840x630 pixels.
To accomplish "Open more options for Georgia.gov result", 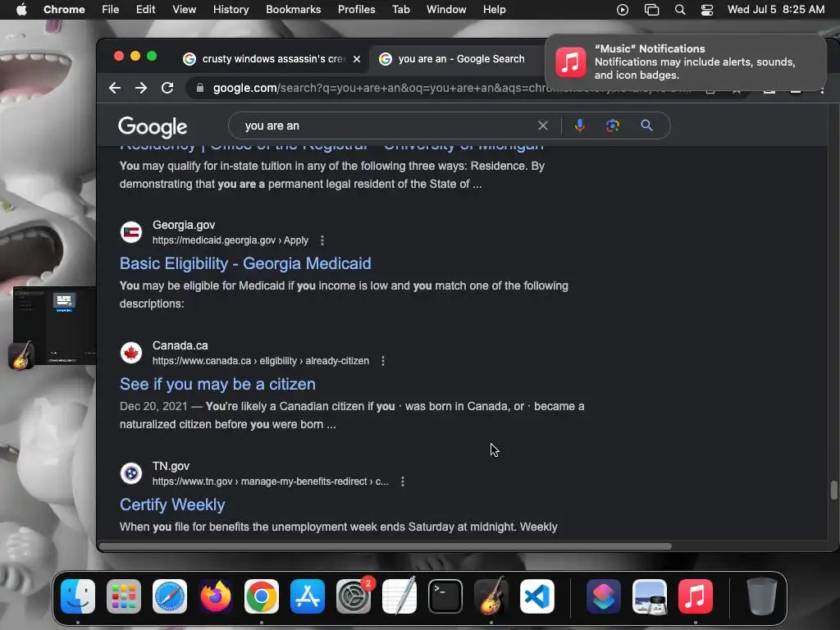I will pos(322,240).
